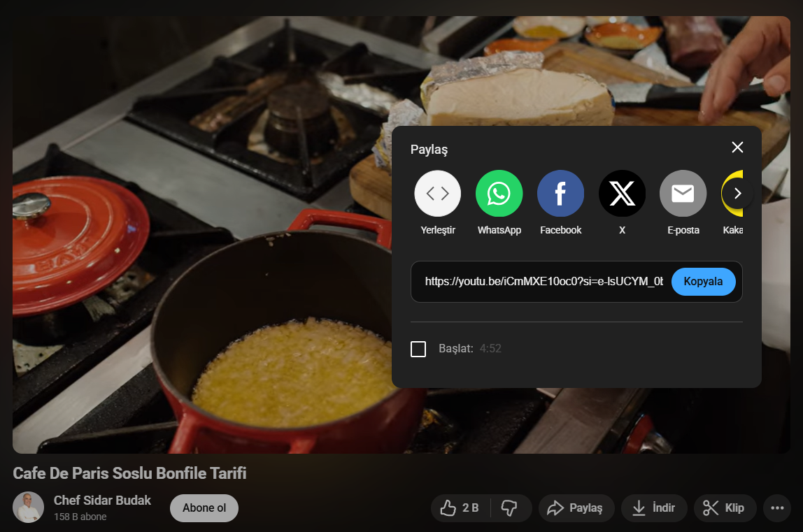
Task: Click the youtu.be share link field
Action: 543,282
